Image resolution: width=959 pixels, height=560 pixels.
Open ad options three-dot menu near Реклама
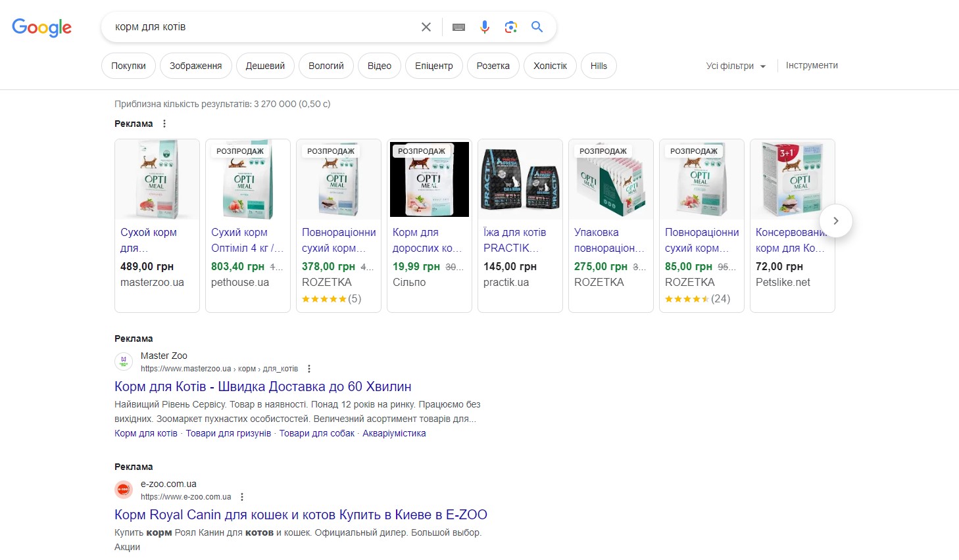[x=164, y=124]
